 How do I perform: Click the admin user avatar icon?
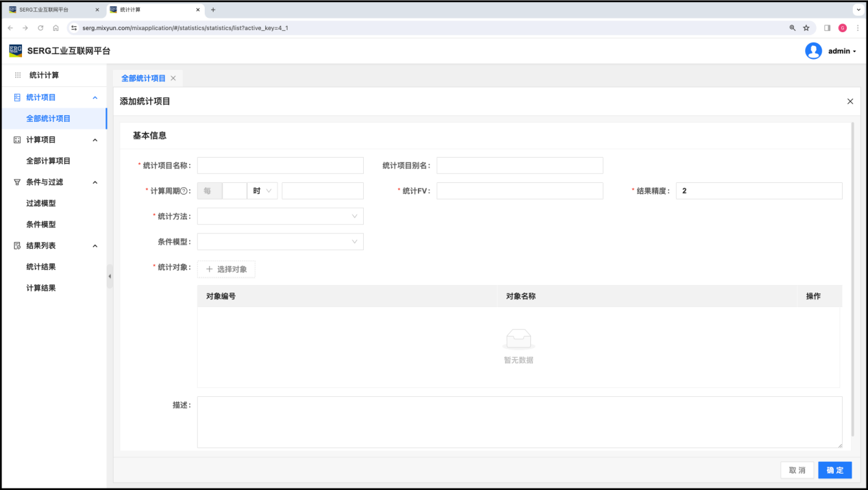click(x=813, y=51)
